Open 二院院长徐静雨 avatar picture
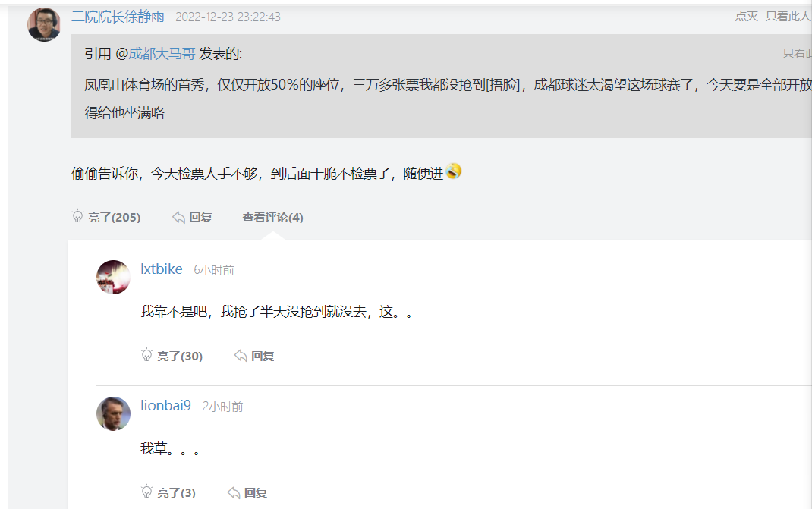This screenshot has width=812, height=509. (x=44, y=24)
